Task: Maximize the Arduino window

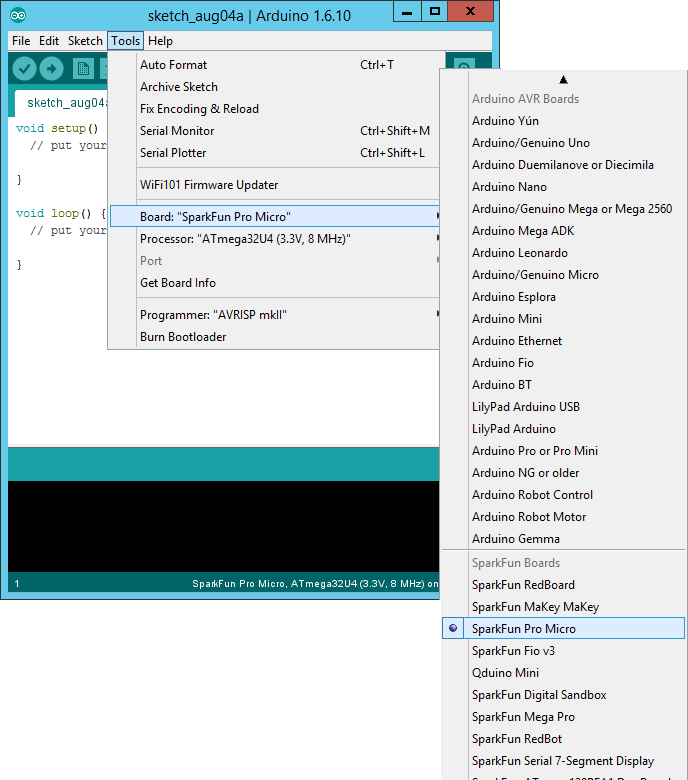Action: [x=434, y=12]
